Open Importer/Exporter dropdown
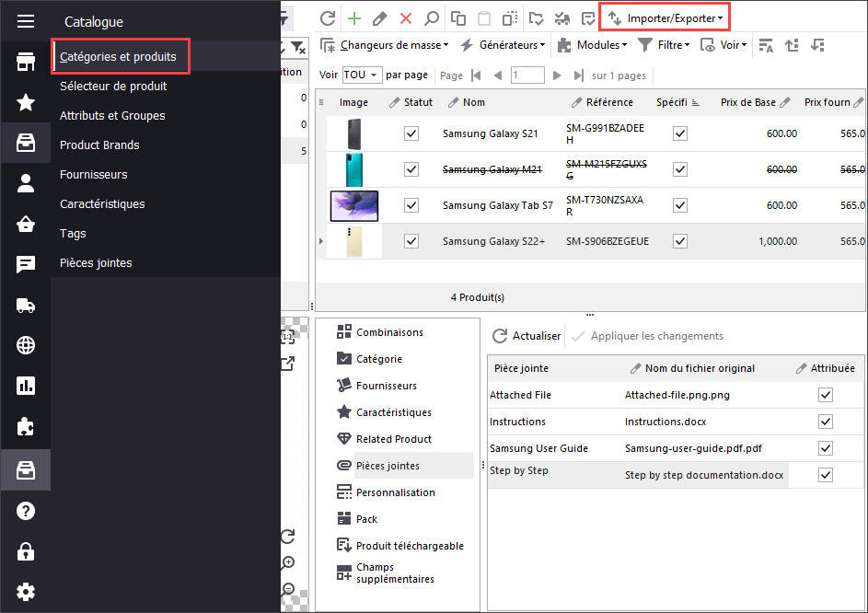The height and width of the screenshot is (613, 868). pyautogui.click(x=665, y=18)
